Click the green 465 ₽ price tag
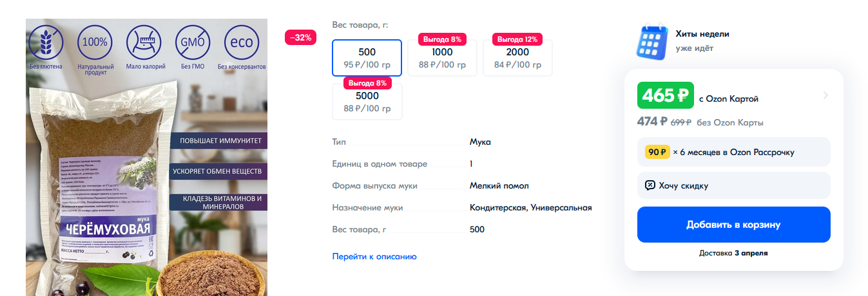This screenshot has width=868, height=296. coord(665,96)
